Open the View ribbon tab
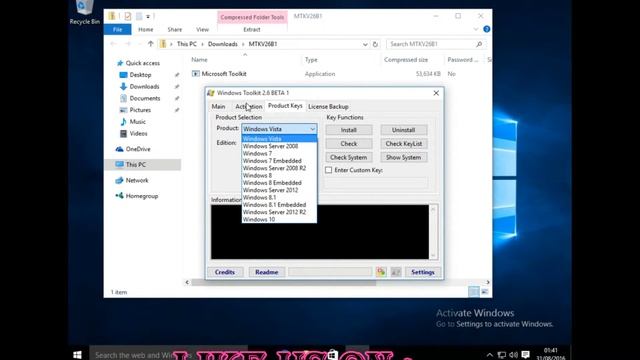 202,29
